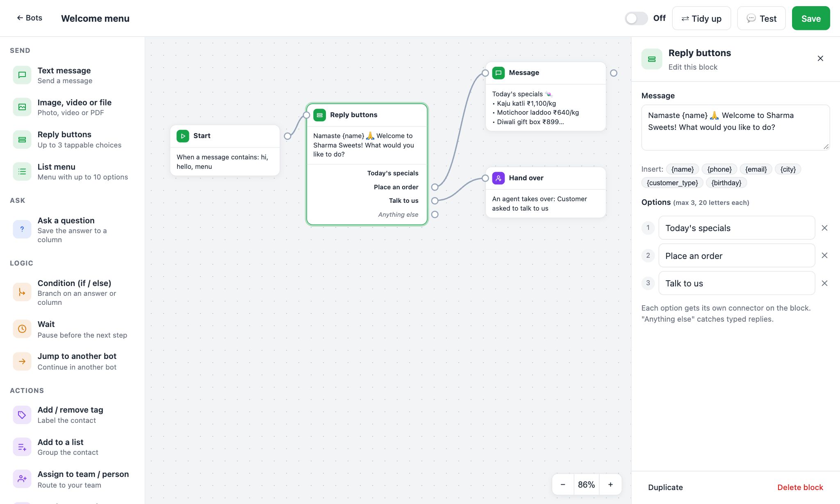Click Delete block

click(800, 488)
